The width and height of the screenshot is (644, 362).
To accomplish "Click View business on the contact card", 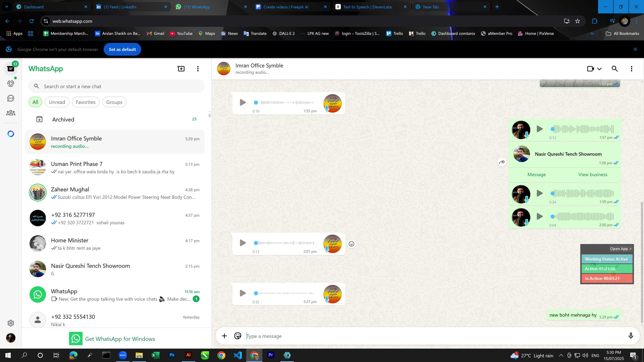I will (x=593, y=175).
